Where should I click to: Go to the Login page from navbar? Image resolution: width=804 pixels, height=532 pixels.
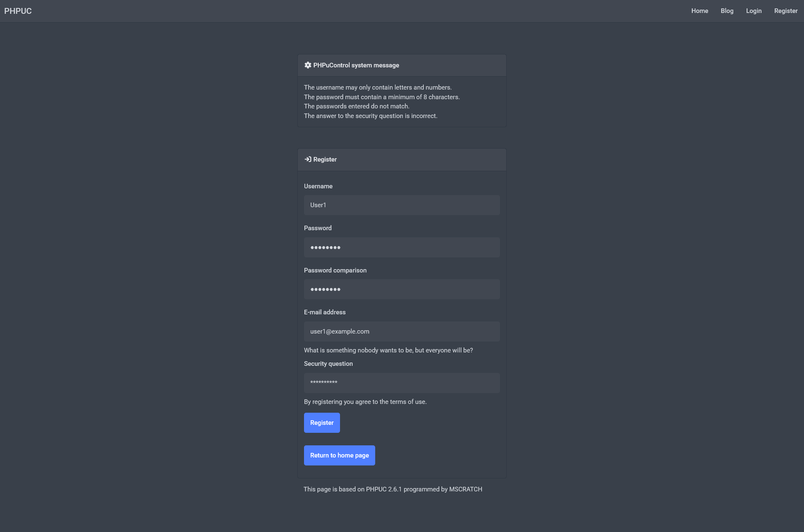click(754, 11)
